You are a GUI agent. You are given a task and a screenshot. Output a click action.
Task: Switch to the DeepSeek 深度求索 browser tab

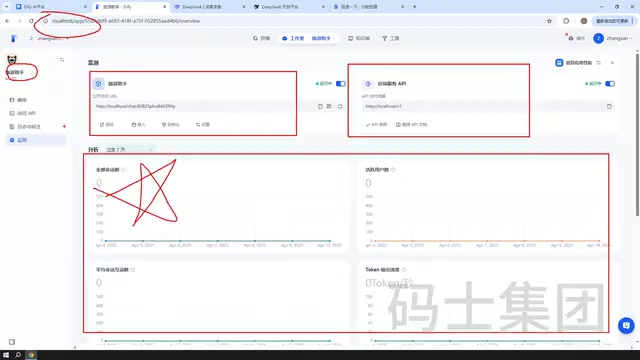(210, 7)
